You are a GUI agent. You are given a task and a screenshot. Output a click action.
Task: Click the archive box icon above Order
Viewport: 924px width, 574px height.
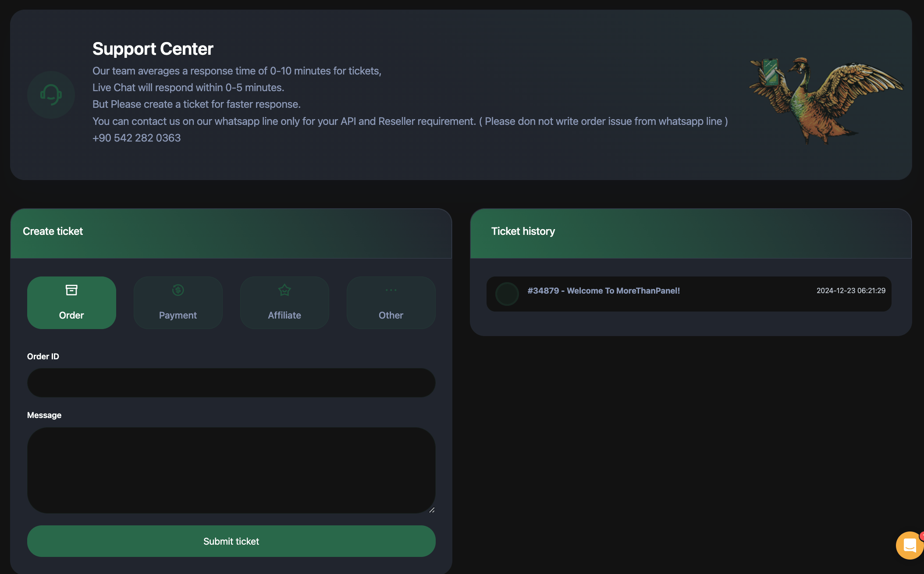[x=71, y=290]
